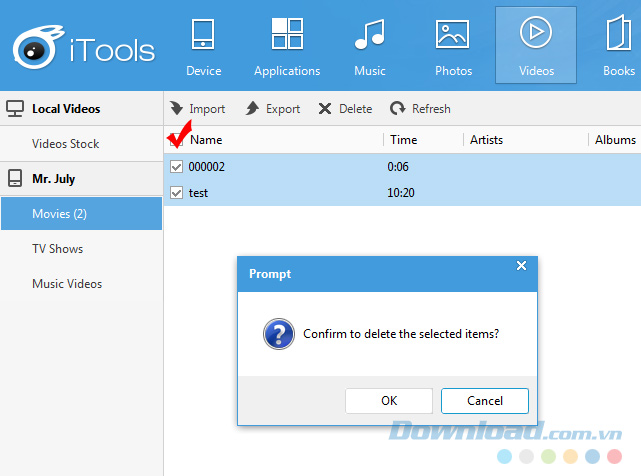This screenshot has width=641, height=476.
Task: Close the Prompt dialog with X
Action: (x=520, y=266)
